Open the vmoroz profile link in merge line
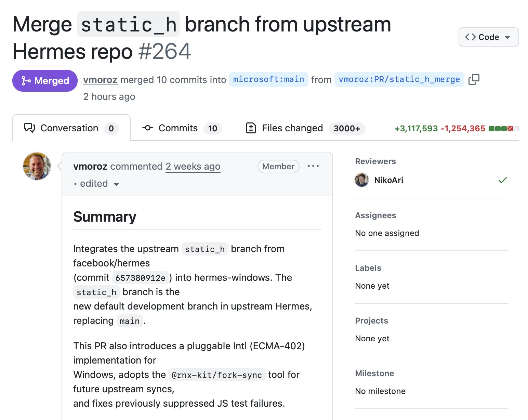 [x=100, y=80]
